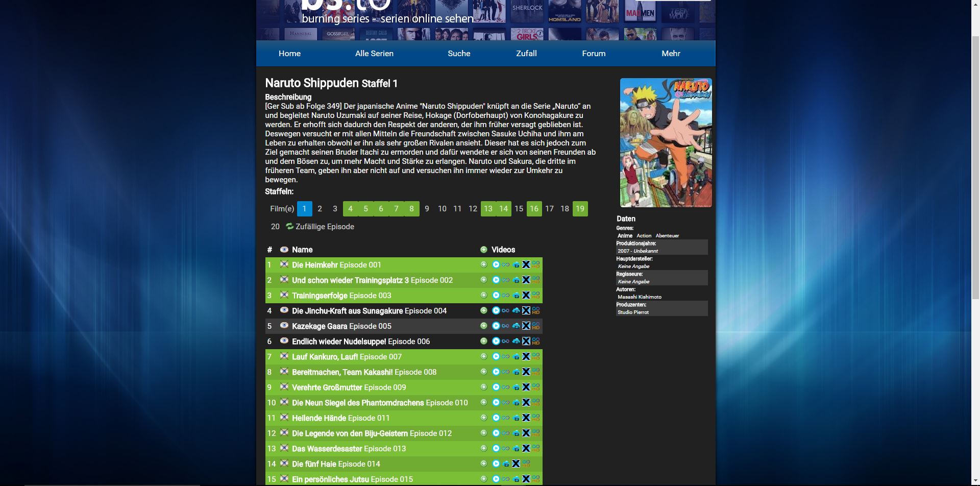This screenshot has width=980, height=486.
Task: Toggle watched eye icon for Die Heimkehr
Action: coord(284,264)
